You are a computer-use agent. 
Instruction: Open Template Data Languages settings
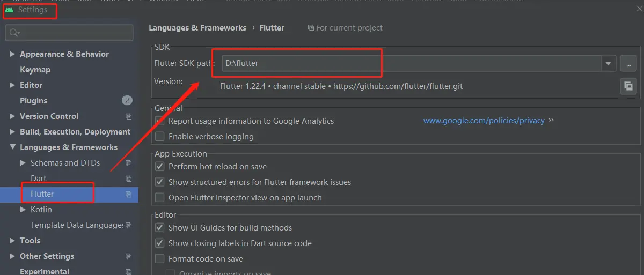pyautogui.click(x=77, y=225)
